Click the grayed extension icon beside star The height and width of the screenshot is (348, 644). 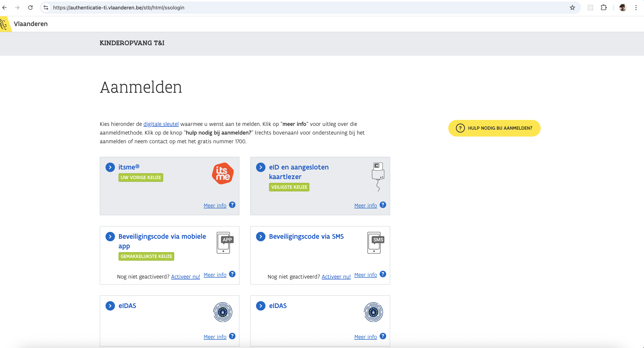click(x=590, y=7)
